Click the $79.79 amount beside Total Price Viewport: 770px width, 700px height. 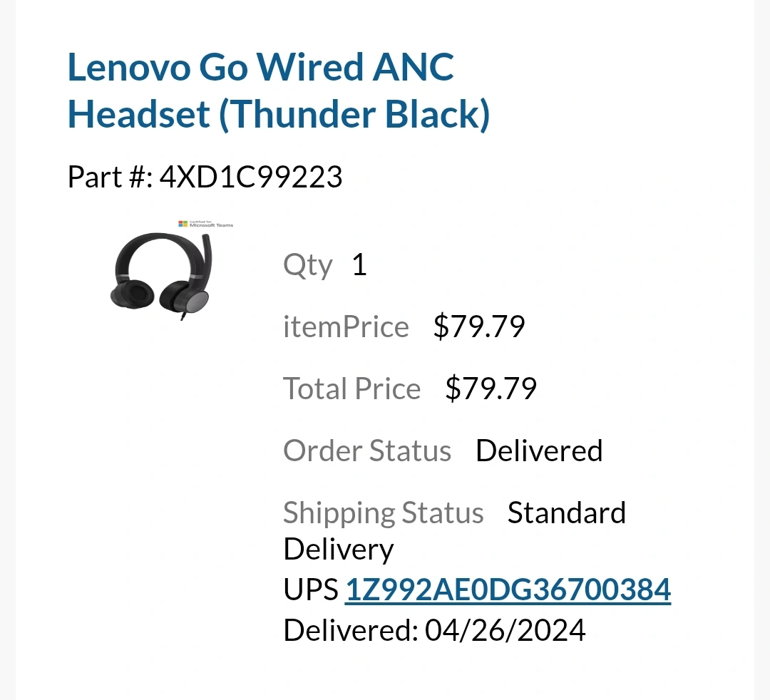(x=491, y=388)
